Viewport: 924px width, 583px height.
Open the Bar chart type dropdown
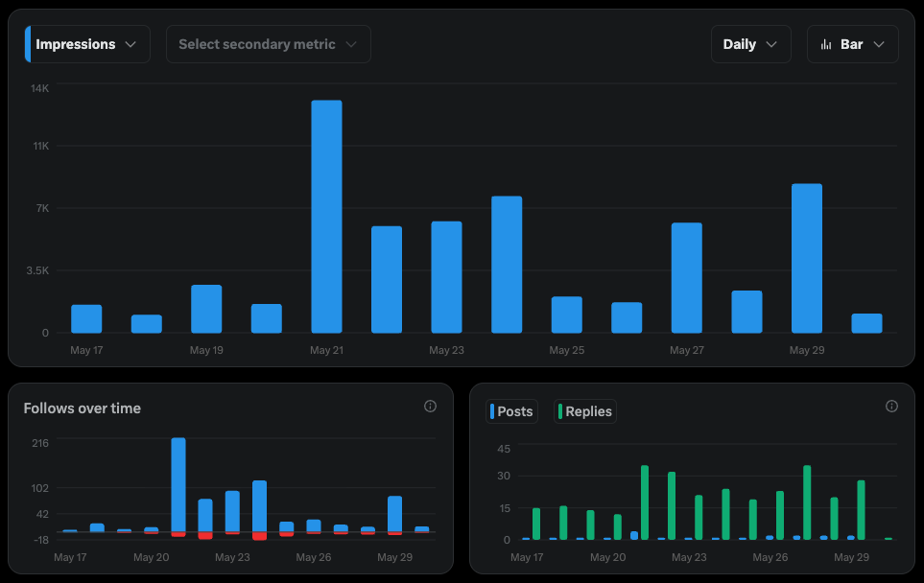coord(853,44)
